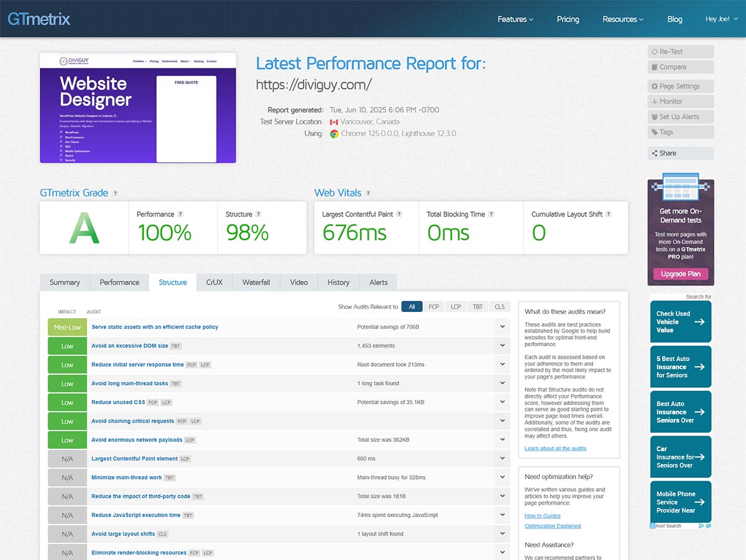
Task: Expand the Serve static assets audit row
Action: [x=502, y=328]
